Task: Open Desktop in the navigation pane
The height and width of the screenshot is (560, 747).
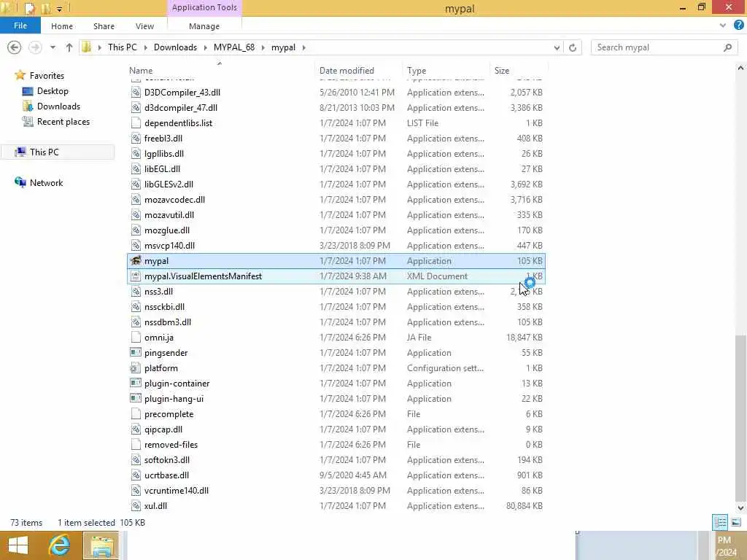Action: pyautogui.click(x=53, y=91)
